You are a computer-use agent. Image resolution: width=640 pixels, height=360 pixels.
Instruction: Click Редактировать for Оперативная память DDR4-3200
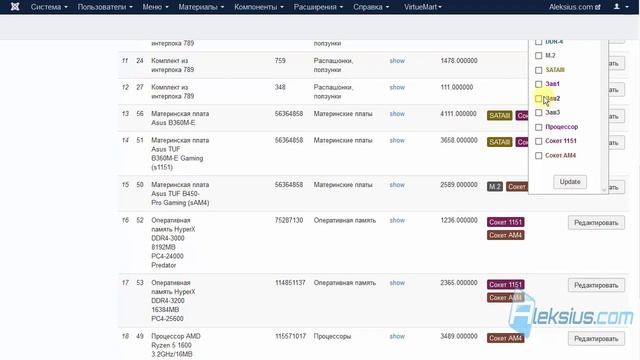click(x=596, y=285)
